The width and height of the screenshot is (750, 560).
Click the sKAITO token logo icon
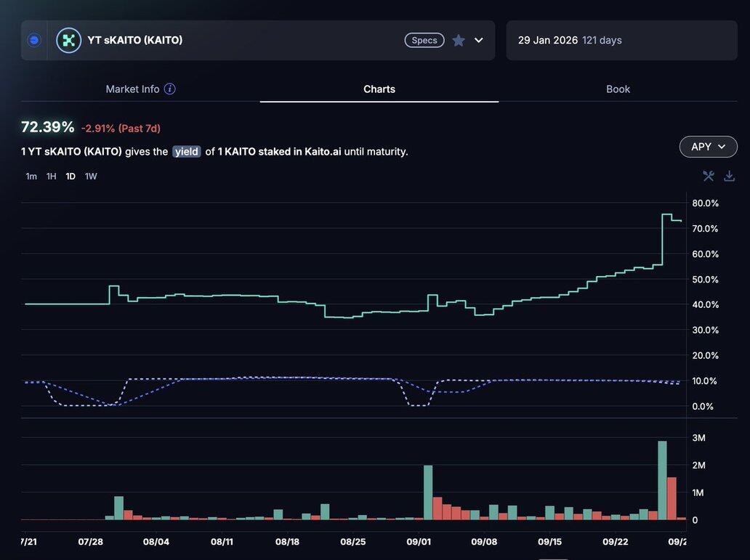[69, 41]
